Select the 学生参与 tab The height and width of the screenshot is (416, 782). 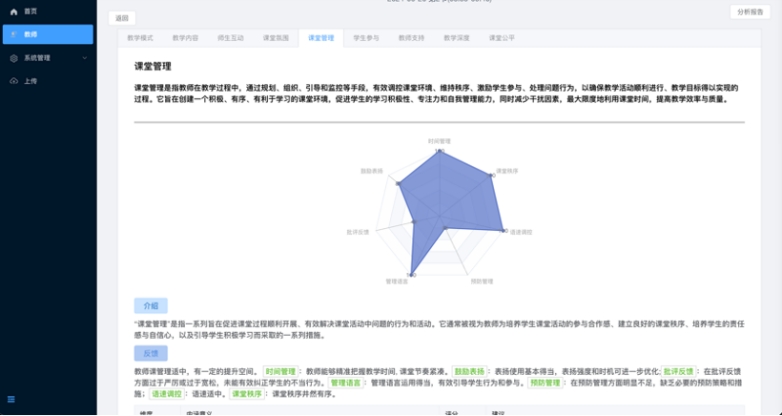[366, 37]
